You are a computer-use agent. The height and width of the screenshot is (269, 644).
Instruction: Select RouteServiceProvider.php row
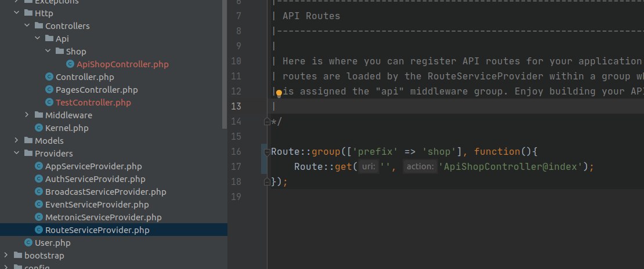pyautogui.click(x=113, y=230)
